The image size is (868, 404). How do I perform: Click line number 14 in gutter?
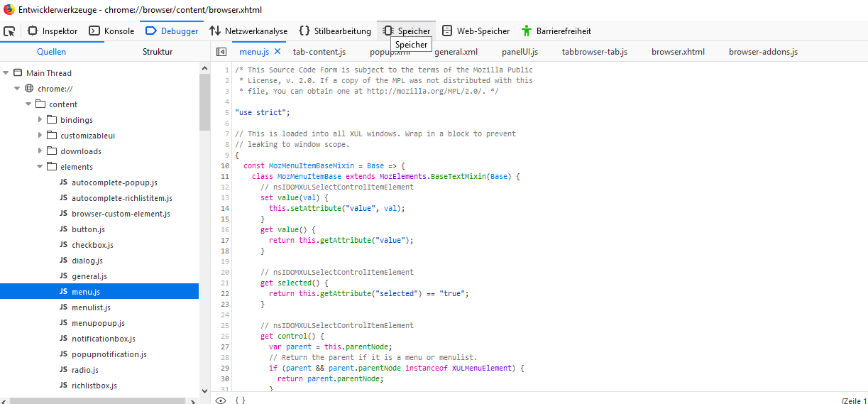point(224,208)
